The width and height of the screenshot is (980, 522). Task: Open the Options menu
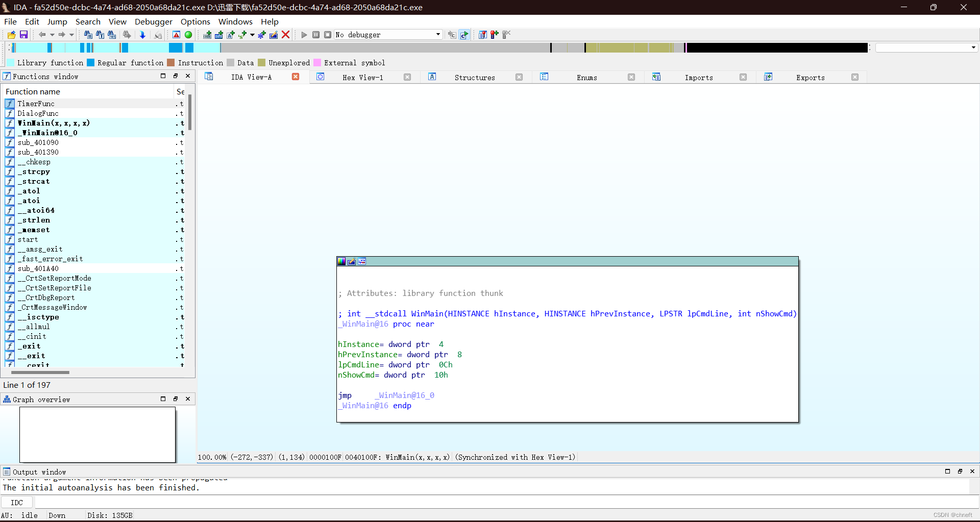195,21
